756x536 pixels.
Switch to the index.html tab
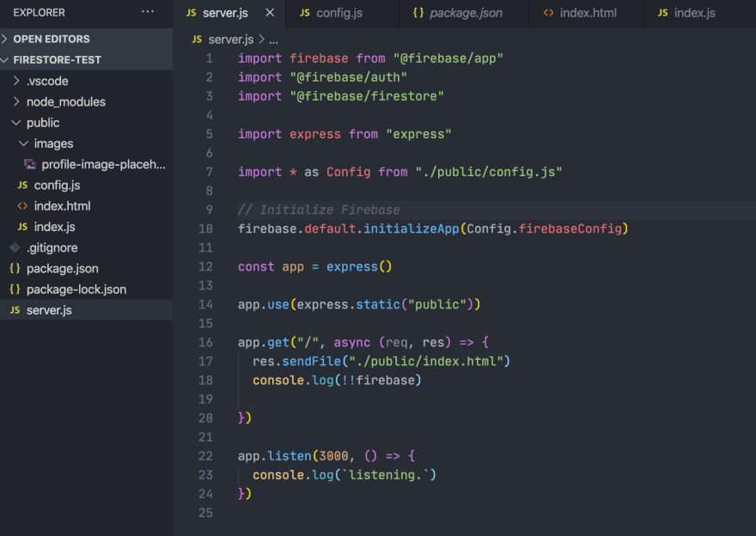[x=586, y=13]
